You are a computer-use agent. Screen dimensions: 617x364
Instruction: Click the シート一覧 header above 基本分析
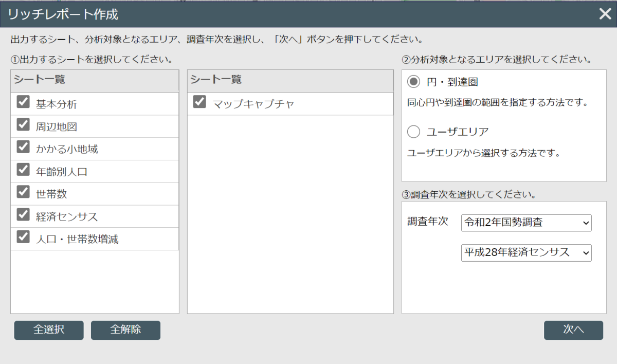point(39,80)
